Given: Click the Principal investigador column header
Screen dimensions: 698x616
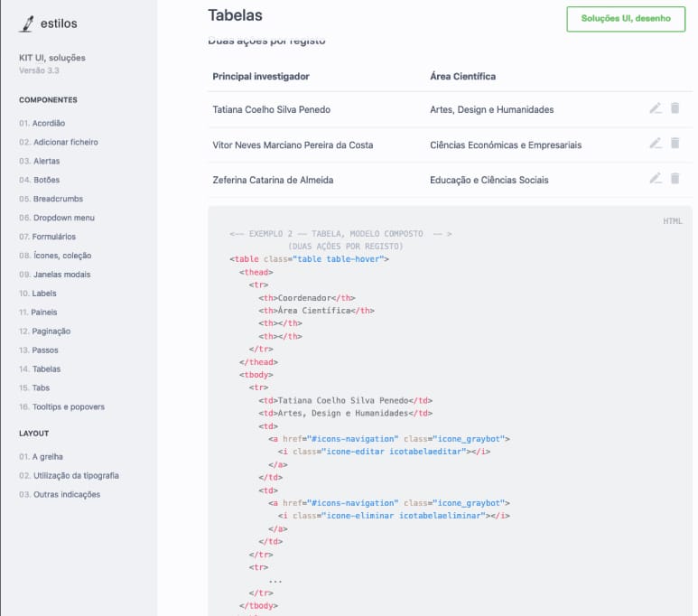Looking at the screenshot, I should click(x=261, y=77).
